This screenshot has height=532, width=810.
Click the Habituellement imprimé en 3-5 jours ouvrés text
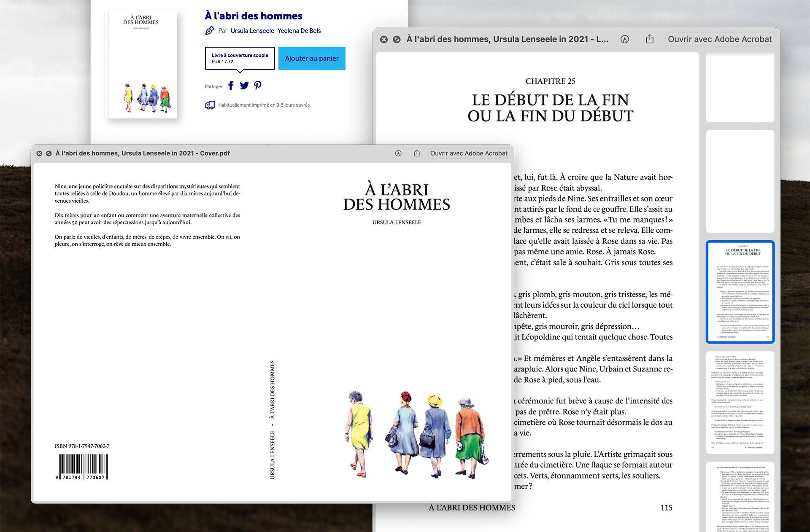click(264, 105)
